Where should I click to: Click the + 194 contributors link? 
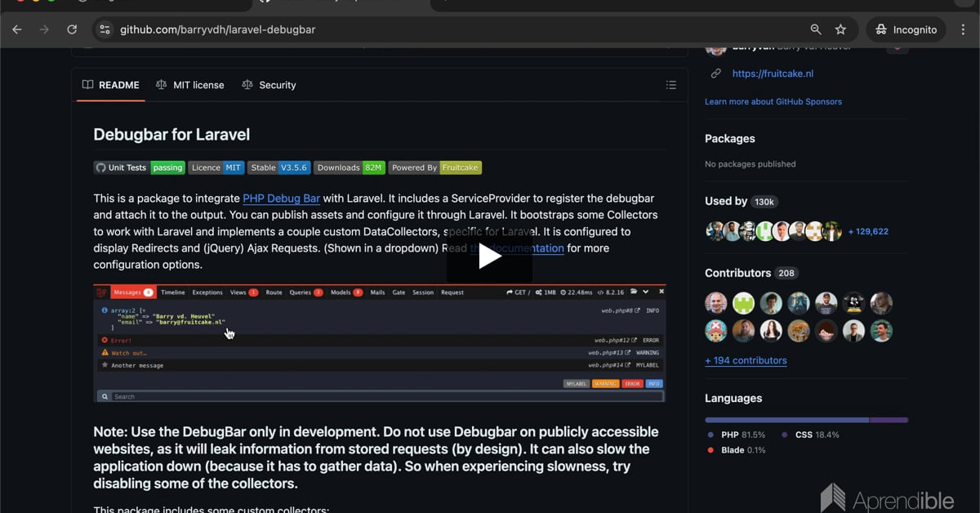tap(746, 360)
